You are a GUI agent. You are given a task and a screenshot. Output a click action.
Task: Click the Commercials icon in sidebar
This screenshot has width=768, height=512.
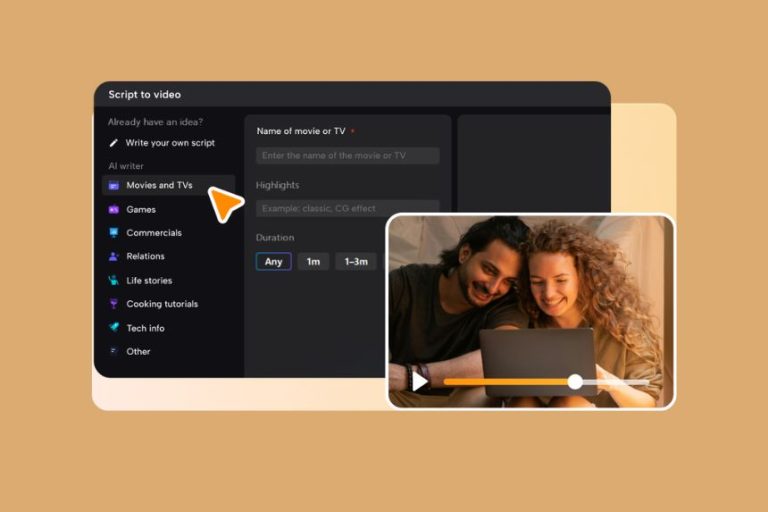pos(114,233)
